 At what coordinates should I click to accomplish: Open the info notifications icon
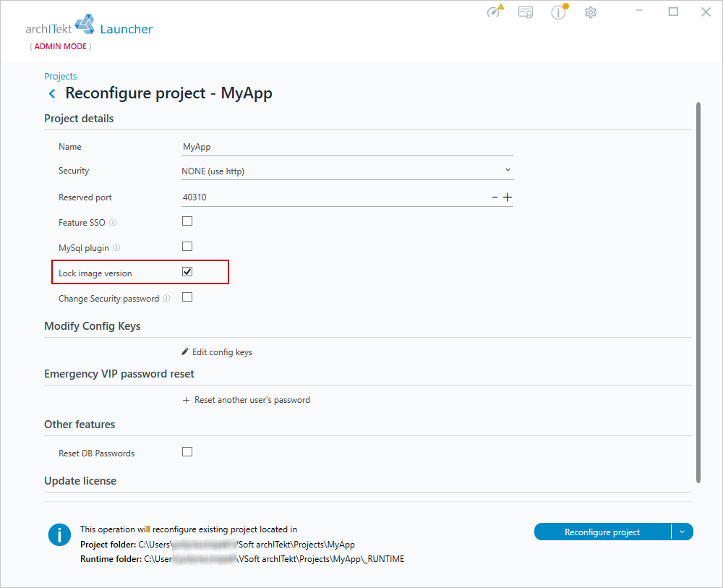(x=560, y=12)
